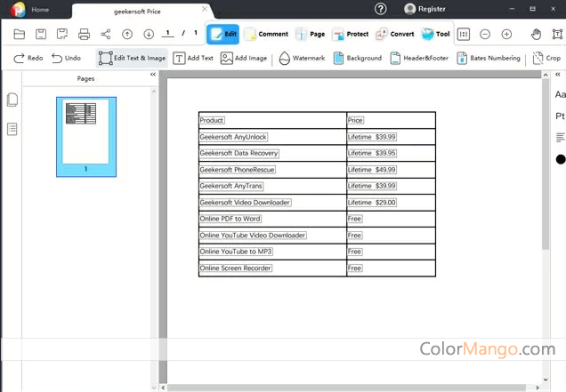
Task: Open the Comment tab
Action: coord(266,34)
